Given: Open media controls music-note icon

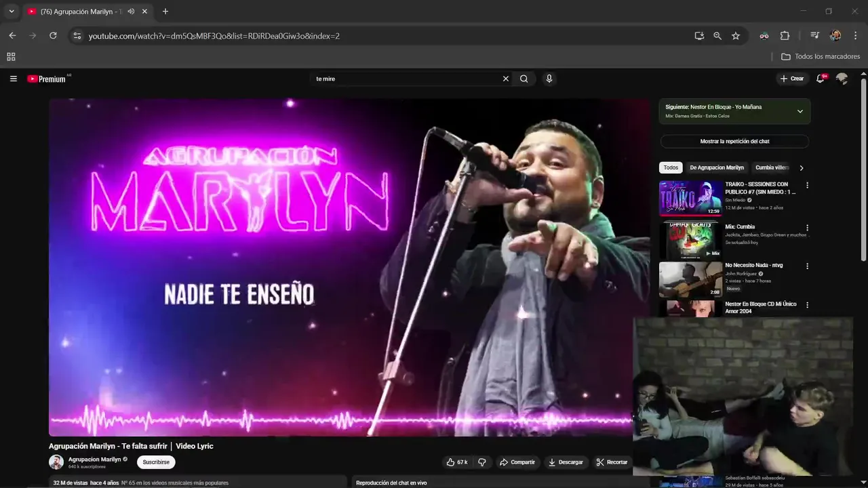Looking at the screenshot, I should (x=815, y=36).
